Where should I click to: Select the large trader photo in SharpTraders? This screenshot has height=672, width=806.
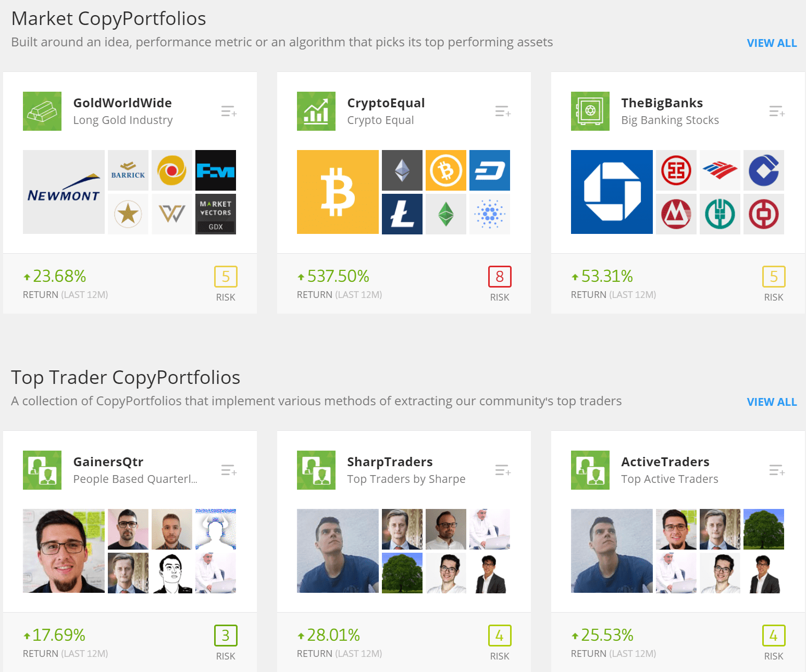pyautogui.click(x=338, y=551)
